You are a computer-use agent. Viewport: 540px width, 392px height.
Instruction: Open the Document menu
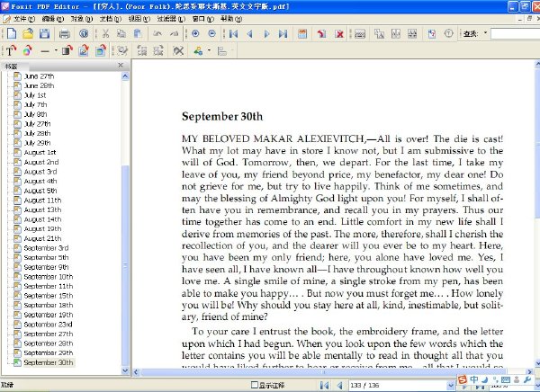(x=111, y=19)
